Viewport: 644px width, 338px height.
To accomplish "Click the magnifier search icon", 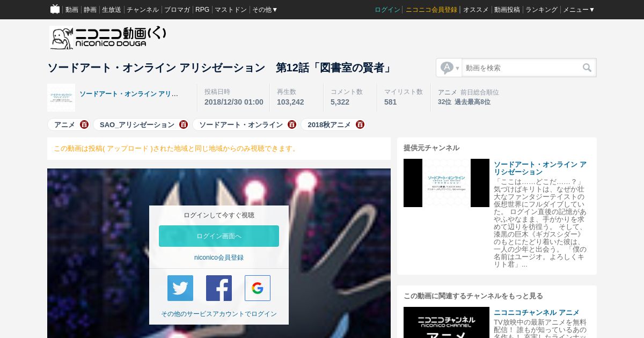I will [x=587, y=68].
